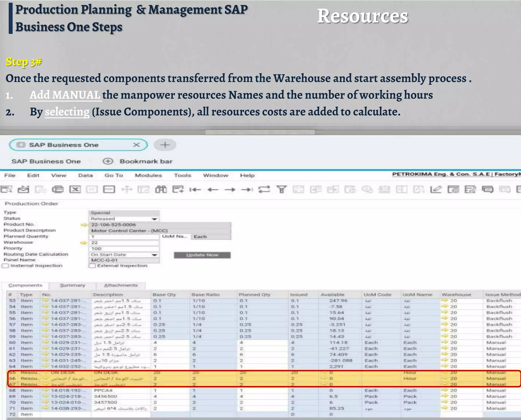Screen dimensions: 521x420
Task: Click the Bookmark bar label
Action: [x=146, y=161]
